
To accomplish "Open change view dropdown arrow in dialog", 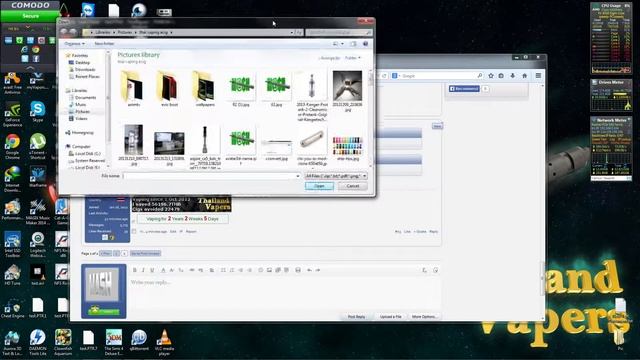I will (342, 44).
